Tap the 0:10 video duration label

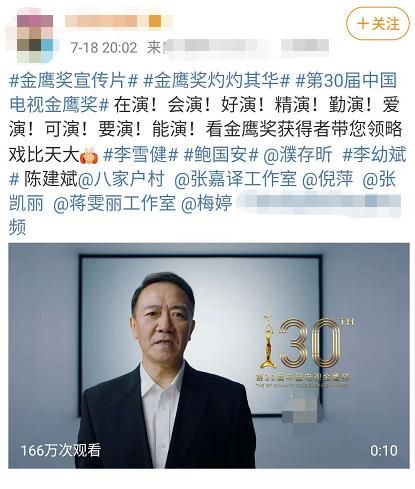(384, 450)
